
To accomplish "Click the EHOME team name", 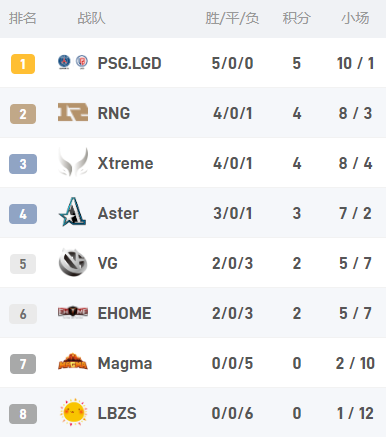I will pos(124,313).
